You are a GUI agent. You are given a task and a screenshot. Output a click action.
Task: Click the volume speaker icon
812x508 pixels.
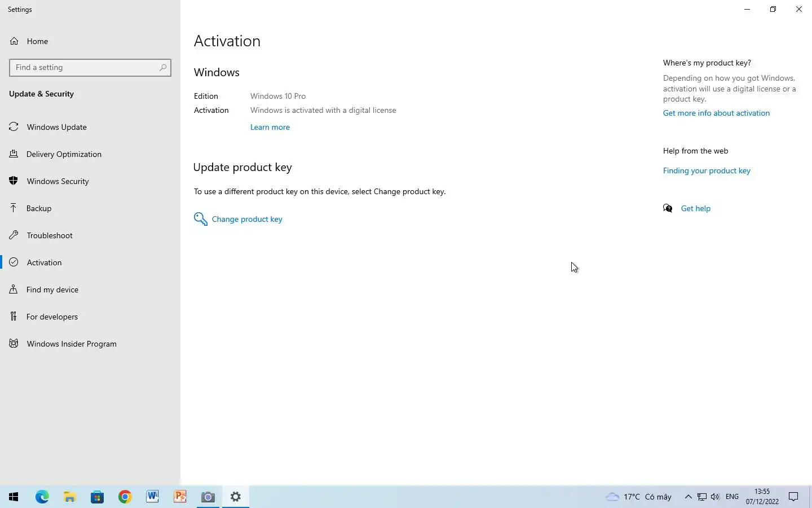click(x=715, y=497)
